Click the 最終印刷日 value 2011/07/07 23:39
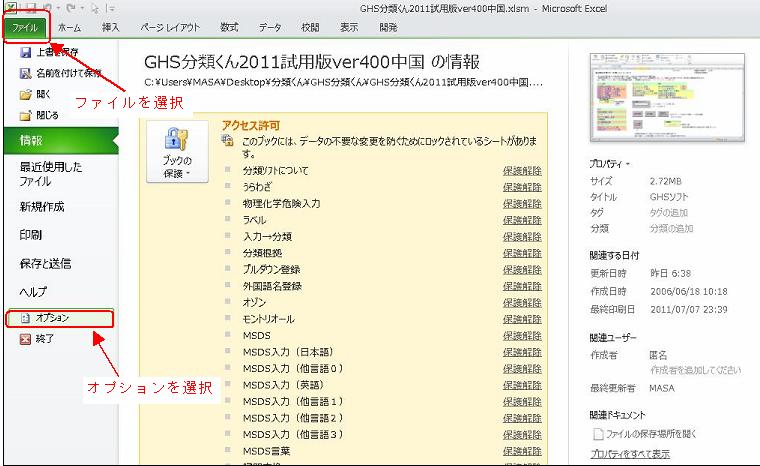The width and height of the screenshot is (760, 466). pos(689,309)
